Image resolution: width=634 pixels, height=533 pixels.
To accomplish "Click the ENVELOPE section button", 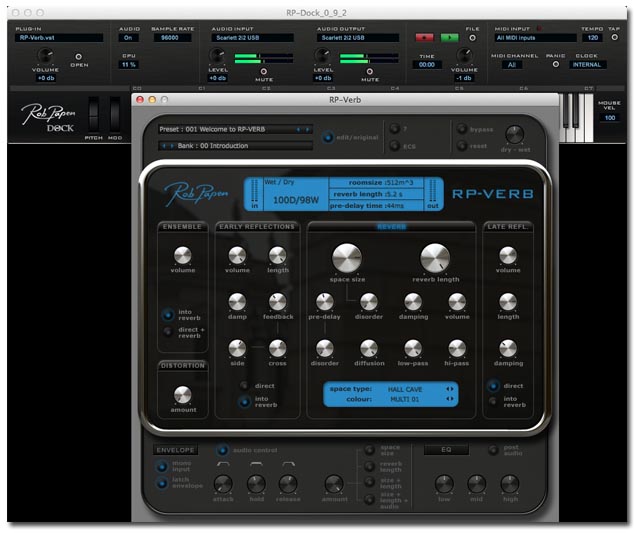I will (x=175, y=450).
